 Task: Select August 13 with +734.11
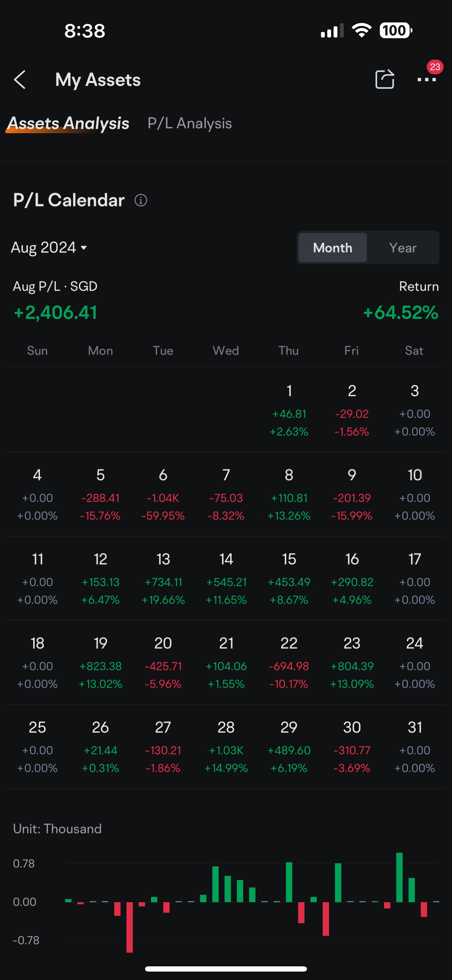[163, 579]
